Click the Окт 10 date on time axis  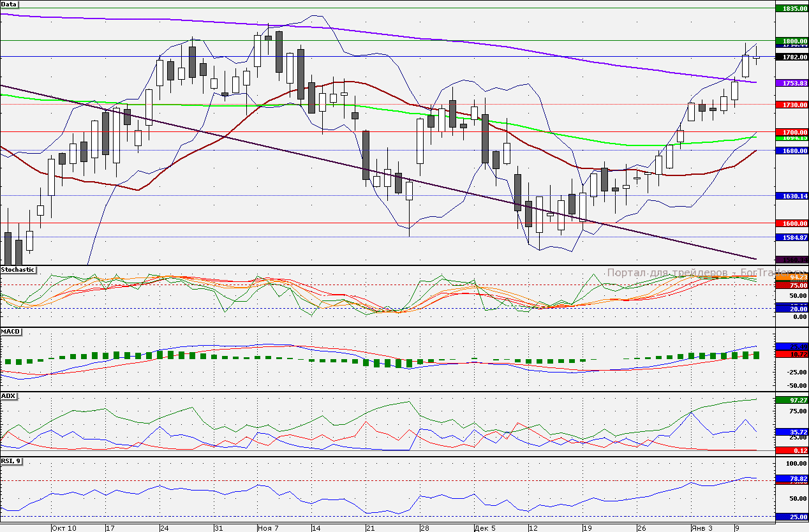pos(64,528)
